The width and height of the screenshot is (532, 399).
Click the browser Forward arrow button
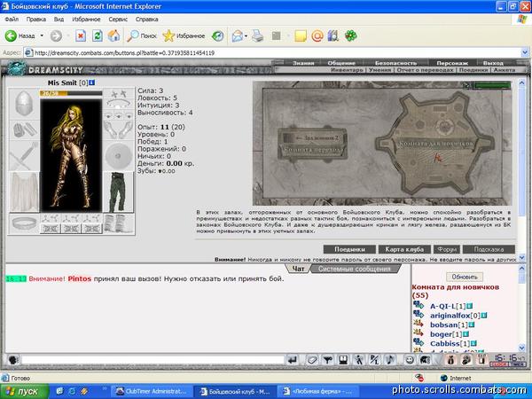point(57,35)
